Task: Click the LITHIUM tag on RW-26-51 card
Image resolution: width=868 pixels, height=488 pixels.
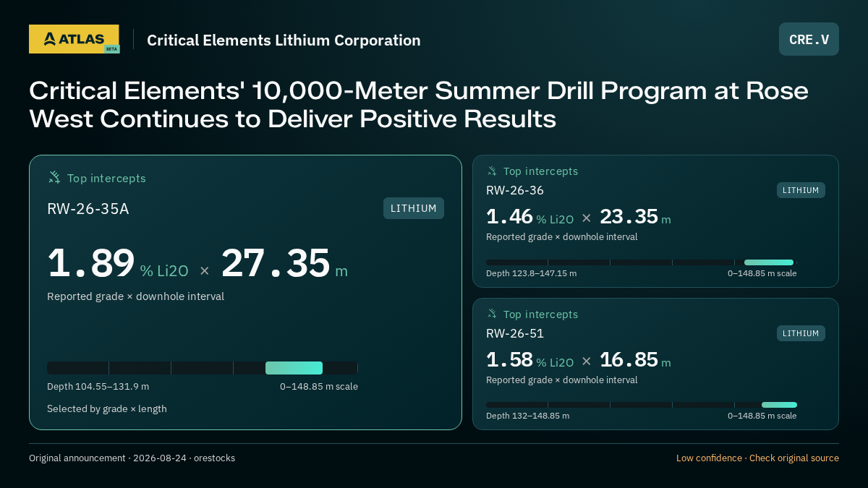Action: [801, 333]
